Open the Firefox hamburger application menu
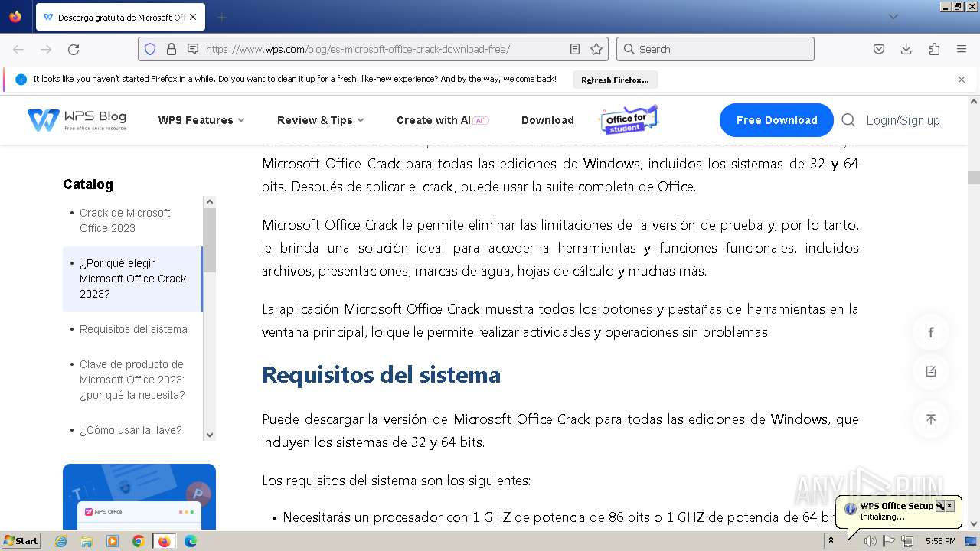The width and height of the screenshot is (980, 551). pos(962,49)
